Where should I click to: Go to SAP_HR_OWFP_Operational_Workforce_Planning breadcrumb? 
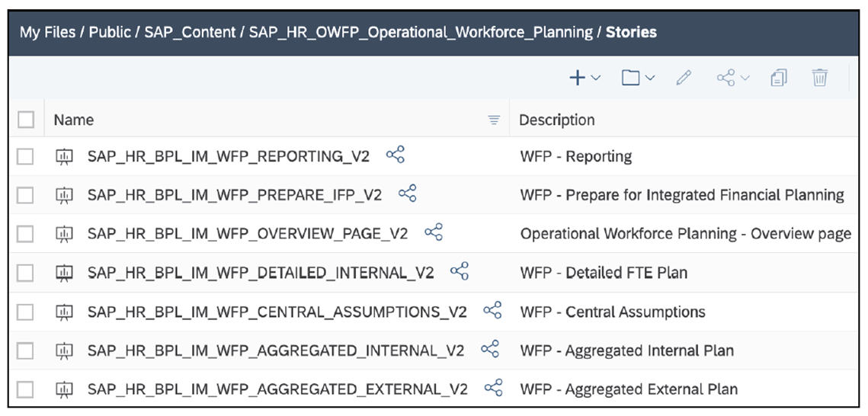[x=421, y=32]
